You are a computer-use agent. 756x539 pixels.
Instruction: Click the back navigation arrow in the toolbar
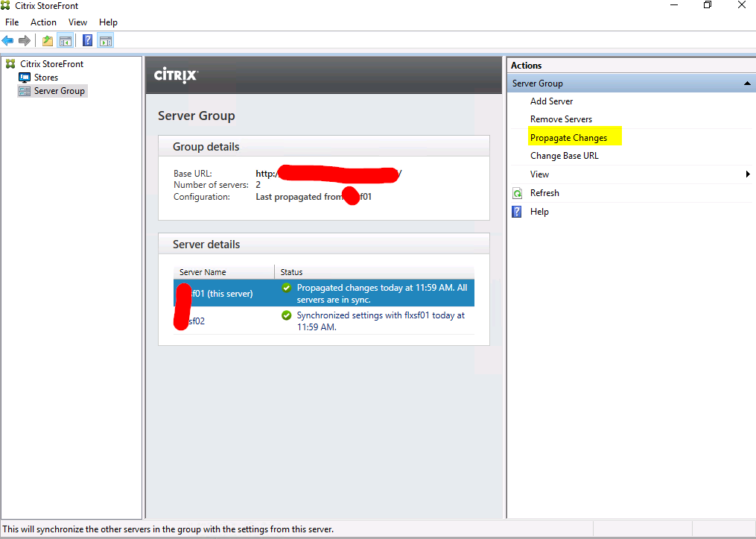point(7,40)
